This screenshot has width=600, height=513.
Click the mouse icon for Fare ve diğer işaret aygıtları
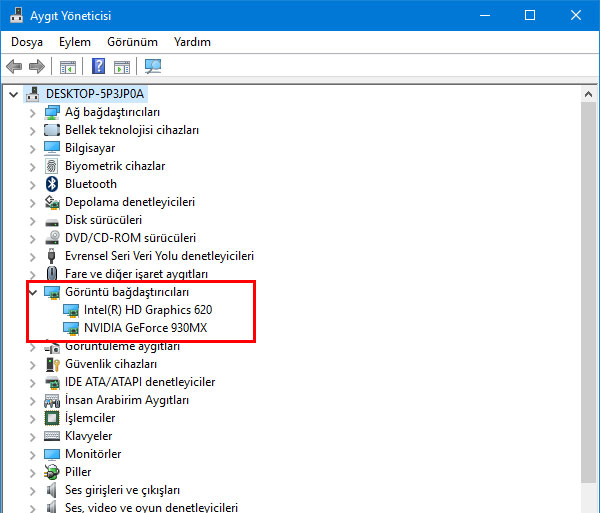52,274
